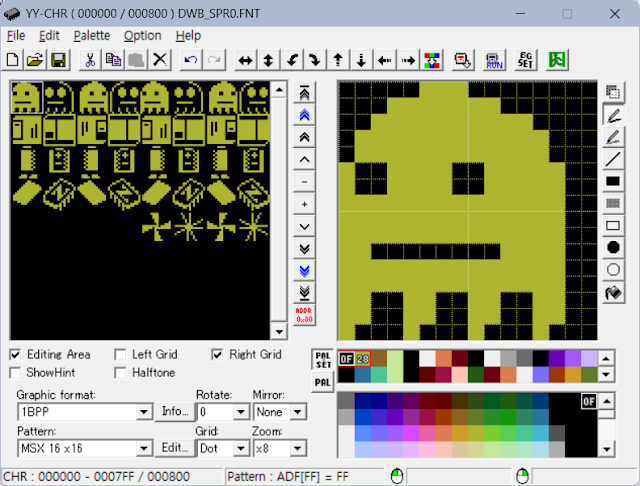The image size is (640, 486).
Task: Select the selection marquee tool
Action: coord(613,92)
